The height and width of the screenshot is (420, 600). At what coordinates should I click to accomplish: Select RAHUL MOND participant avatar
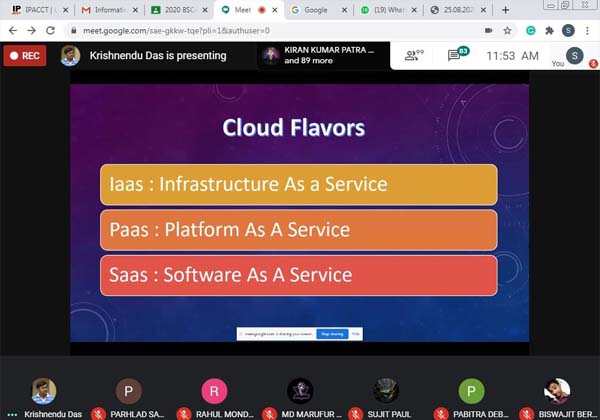214,391
